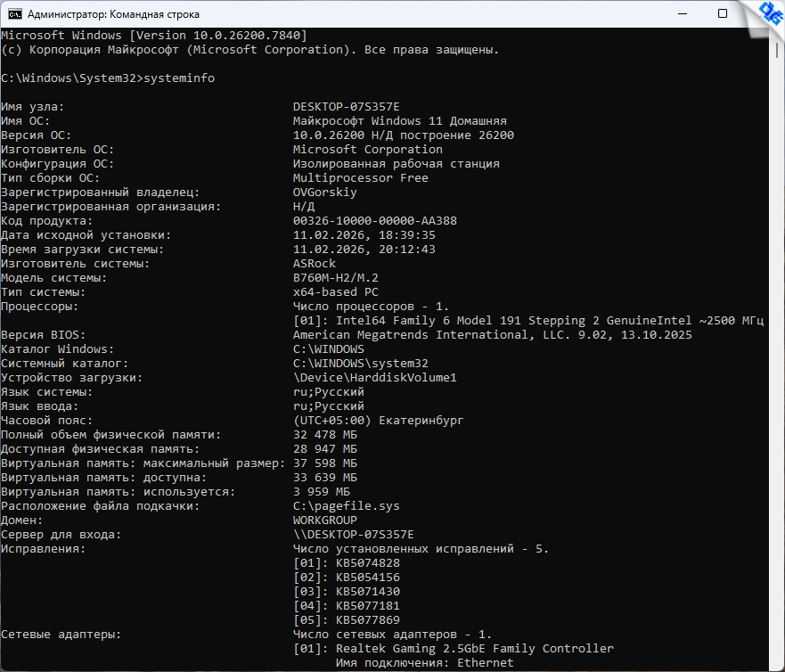The image size is (785, 672).
Task: Maximize the Command Prompt window
Action: pos(723,13)
